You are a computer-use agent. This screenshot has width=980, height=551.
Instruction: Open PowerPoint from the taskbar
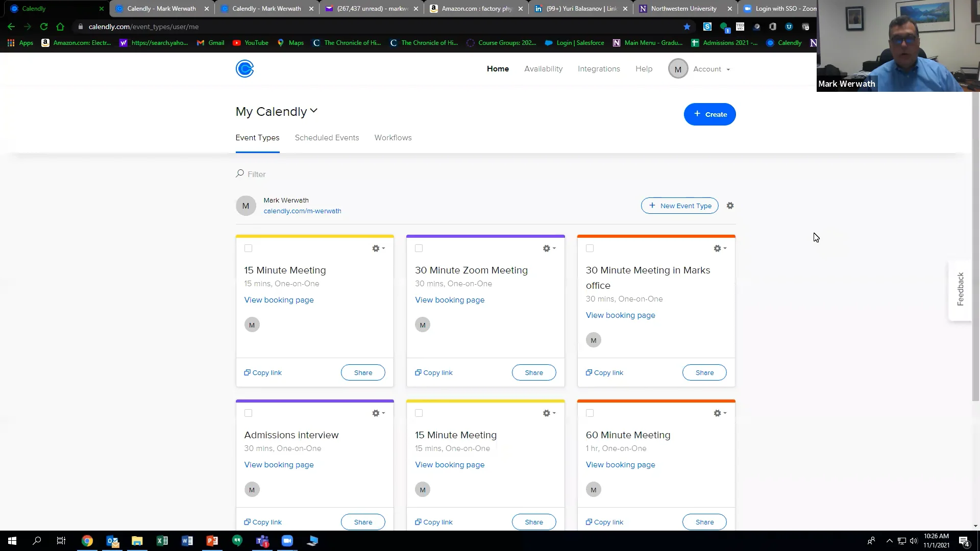(212, 541)
